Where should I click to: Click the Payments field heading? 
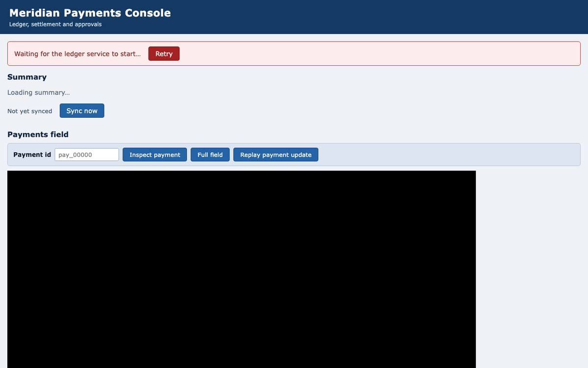[x=38, y=134]
